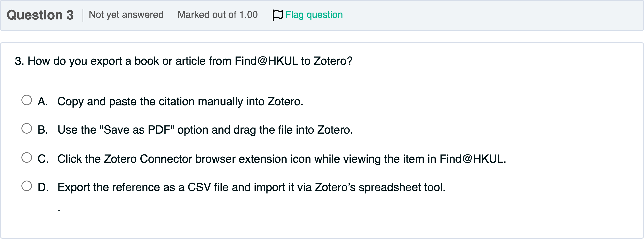The image size is (644, 251).
Task: Click the "Question 3" heading
Action: [x=40, y=15]
